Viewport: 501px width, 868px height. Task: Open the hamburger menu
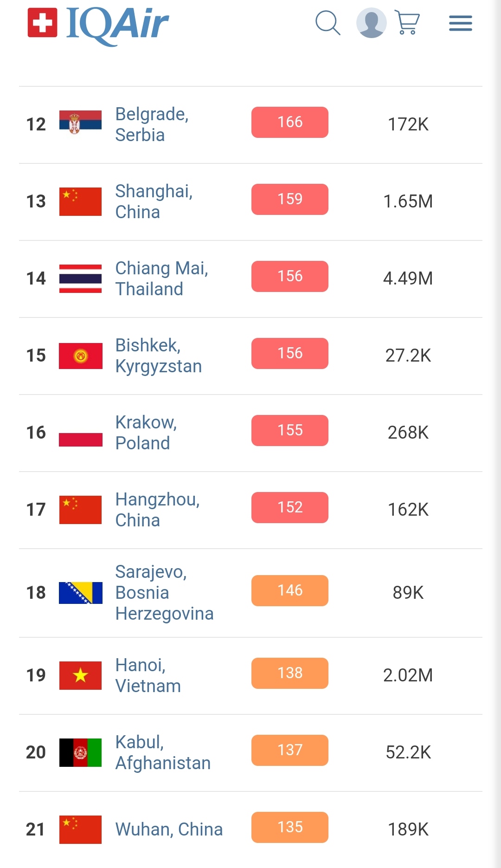tap(460, 23)
